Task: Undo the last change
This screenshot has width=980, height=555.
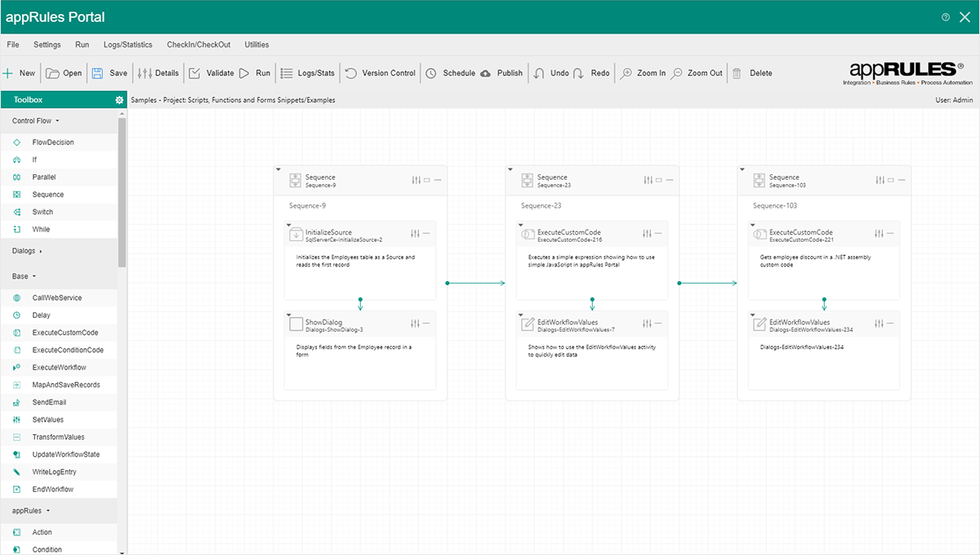Action: pos(551,73)
